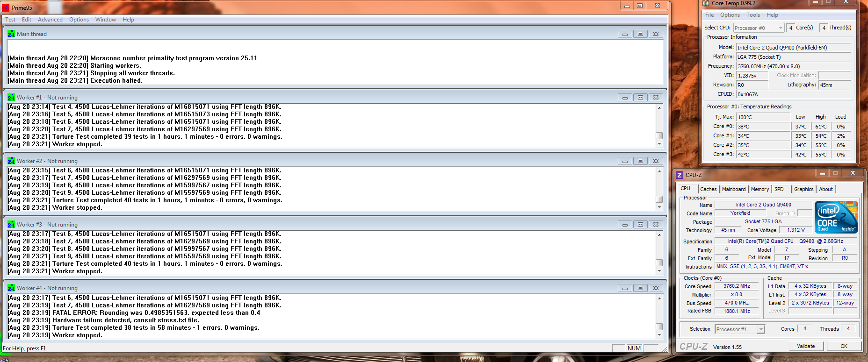Switch to the Memory tab in CPU-Z
The height and width of the screenshot is (362, 868).
(760, 189)
